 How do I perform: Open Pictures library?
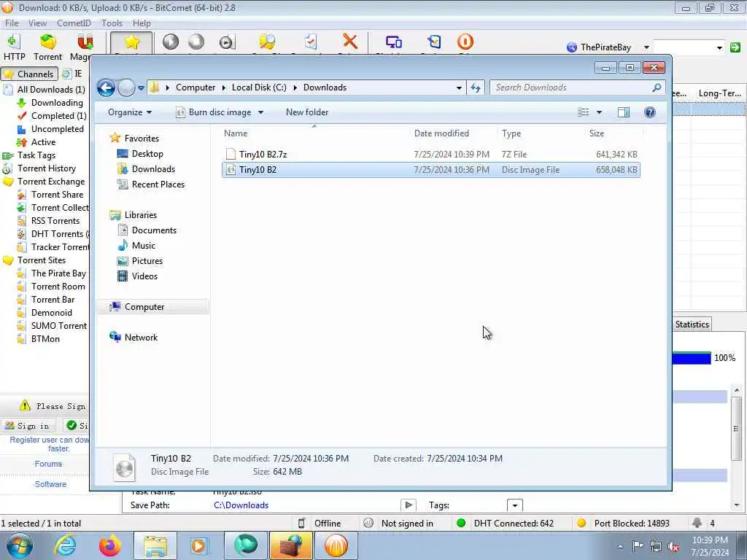point(147,260)
